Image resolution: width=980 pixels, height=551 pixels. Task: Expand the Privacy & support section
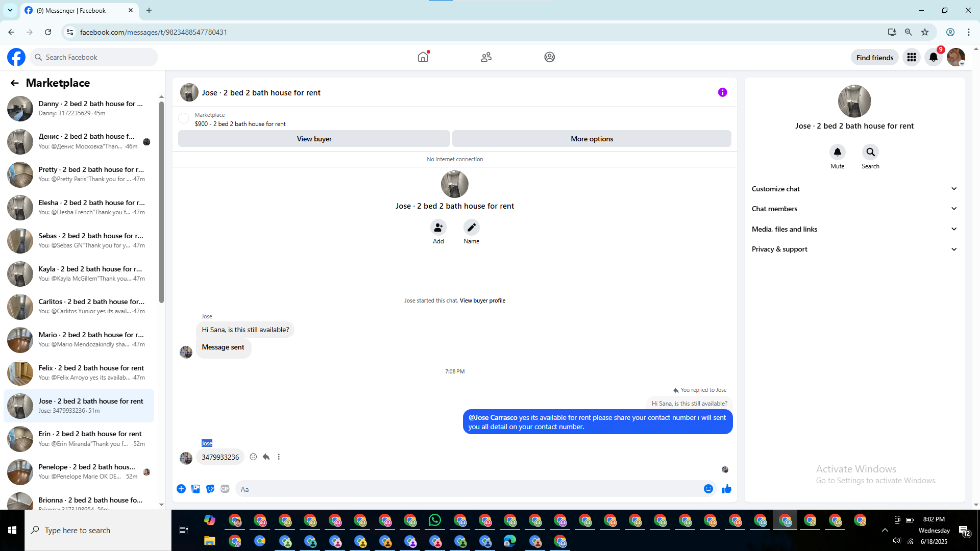[854, 249]
